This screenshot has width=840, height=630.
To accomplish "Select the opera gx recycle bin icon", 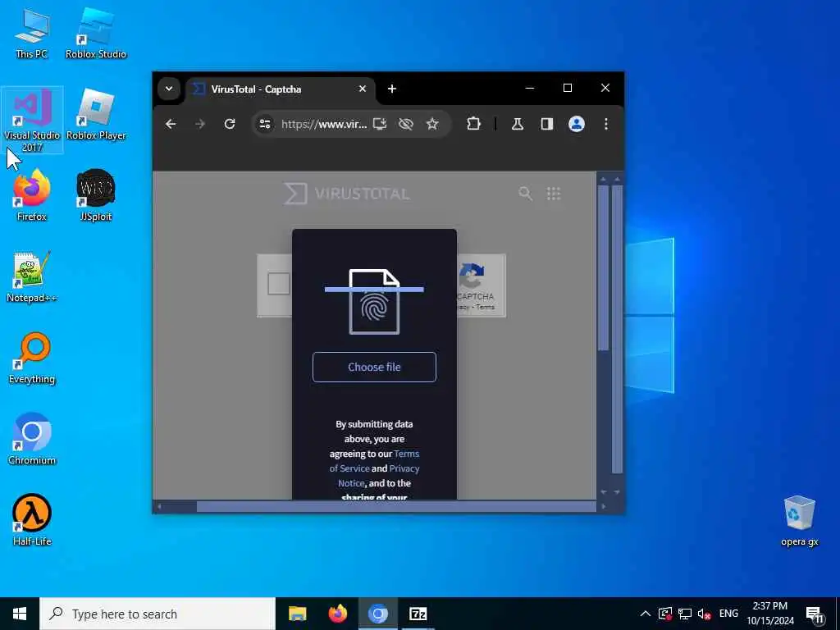I will pos(799,521).
